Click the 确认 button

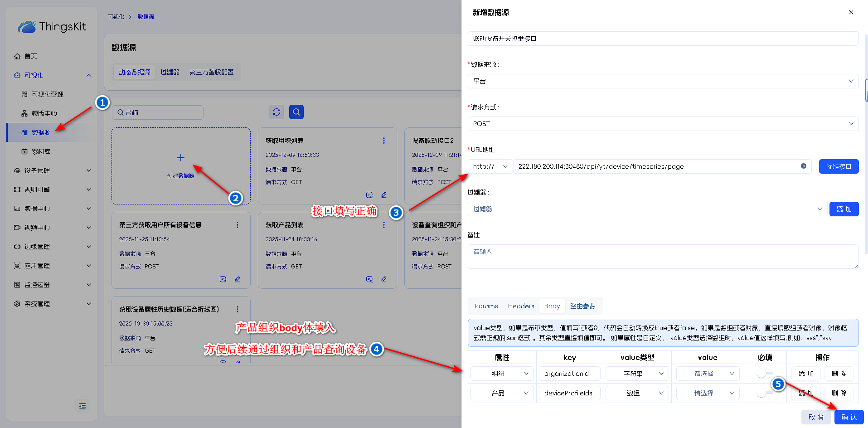pos(849,417)
